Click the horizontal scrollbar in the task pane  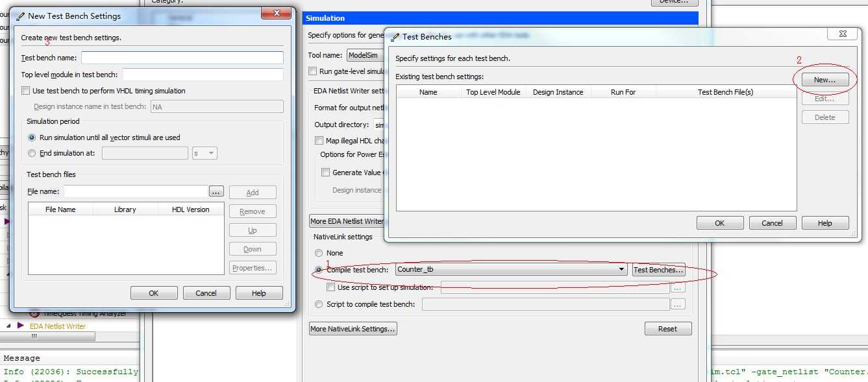click(47, 337)
